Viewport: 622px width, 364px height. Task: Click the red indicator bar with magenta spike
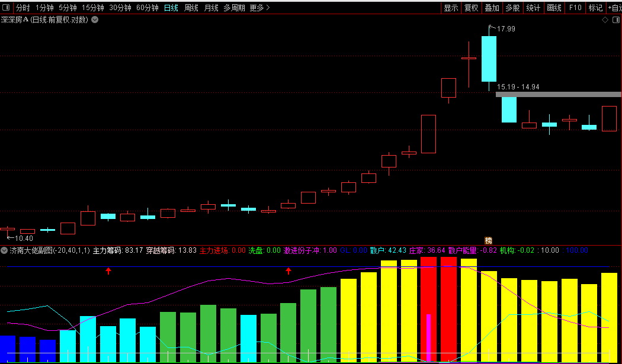(x=428, y=310)
